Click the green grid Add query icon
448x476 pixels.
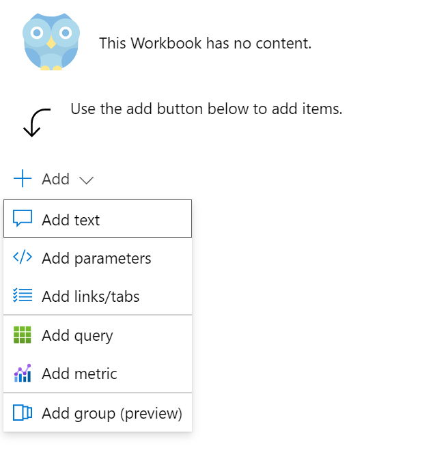23,335
